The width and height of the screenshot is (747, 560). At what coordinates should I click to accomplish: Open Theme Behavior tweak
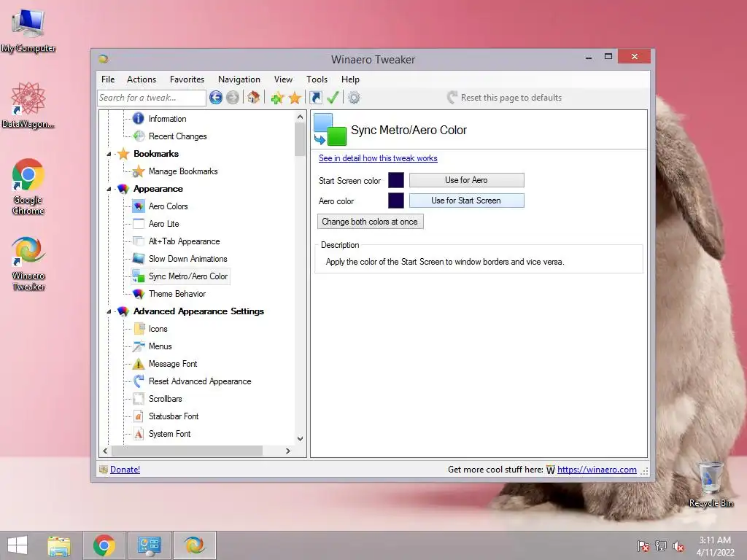click(x=177, y=294)
